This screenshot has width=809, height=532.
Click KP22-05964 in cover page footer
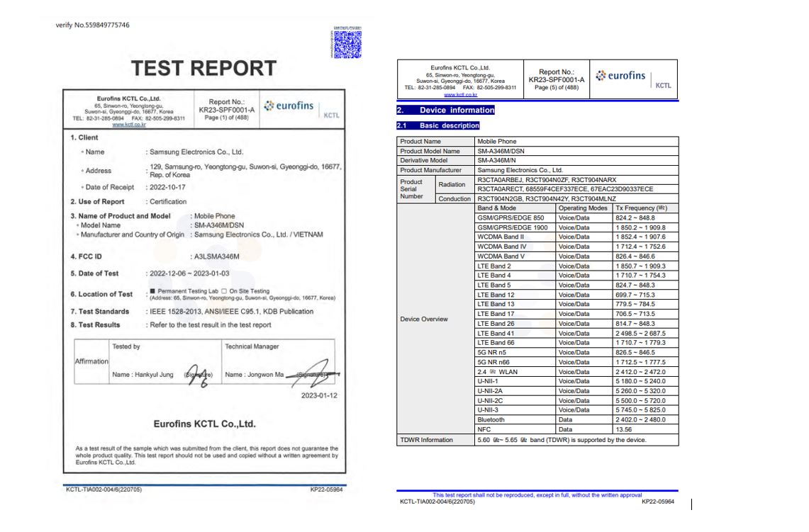pos(326,489)
